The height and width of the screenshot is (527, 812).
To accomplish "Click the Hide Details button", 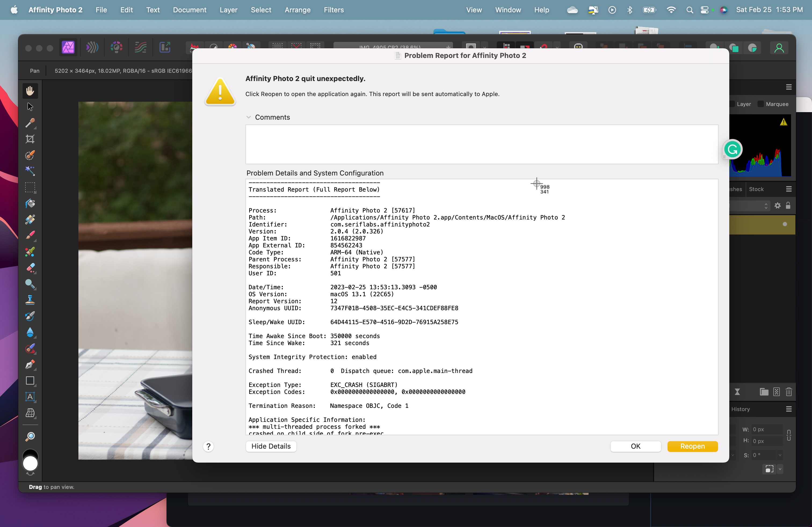I will point(271,446).
